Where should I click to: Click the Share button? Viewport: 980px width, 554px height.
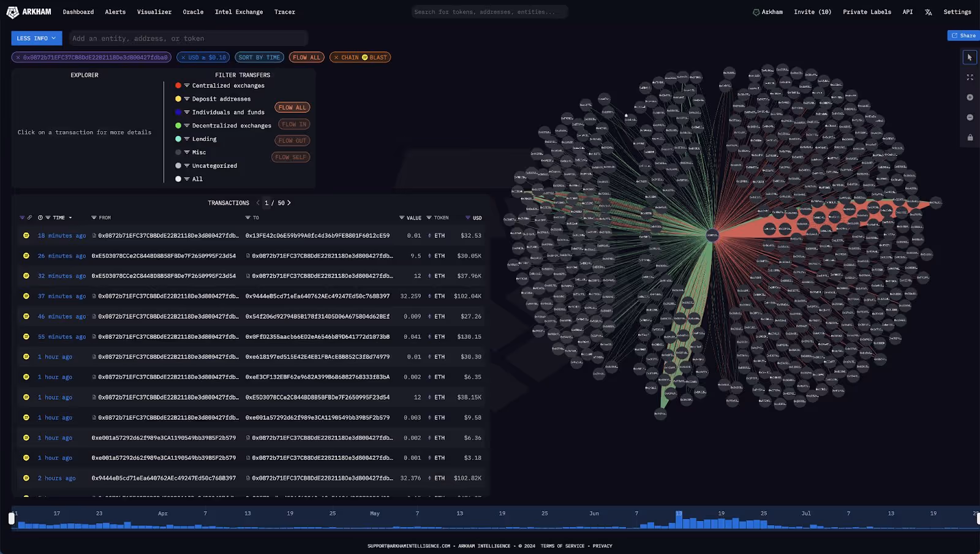tap(963, 36)
